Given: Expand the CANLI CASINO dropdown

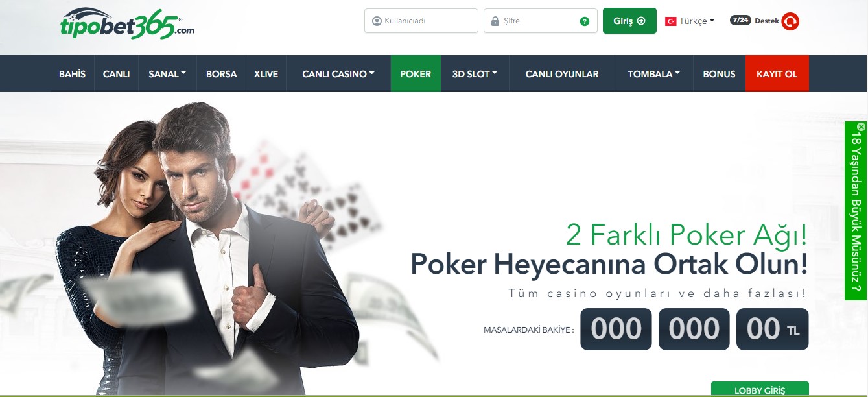Looking at the screenshot, I should (338, 74).
